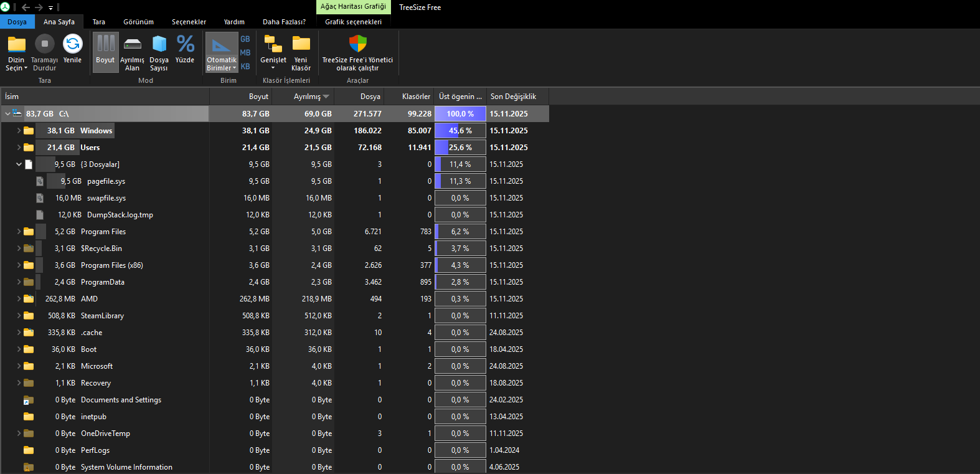This screenshot has height=474, width=980.
Task: Click the 25,6 % bar for Users
Action: click(460, 148)
